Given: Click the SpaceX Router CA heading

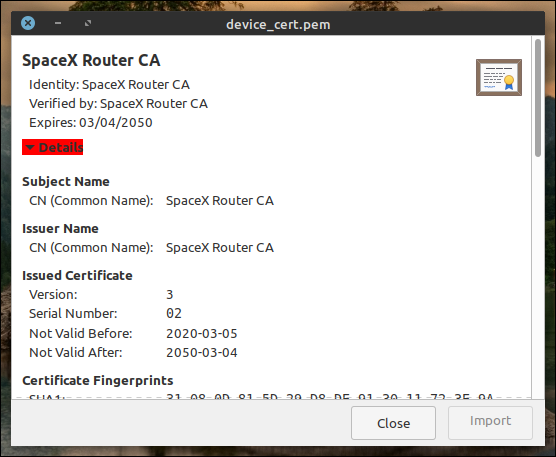Looking at the screenshot, I should tap(91, 60).
